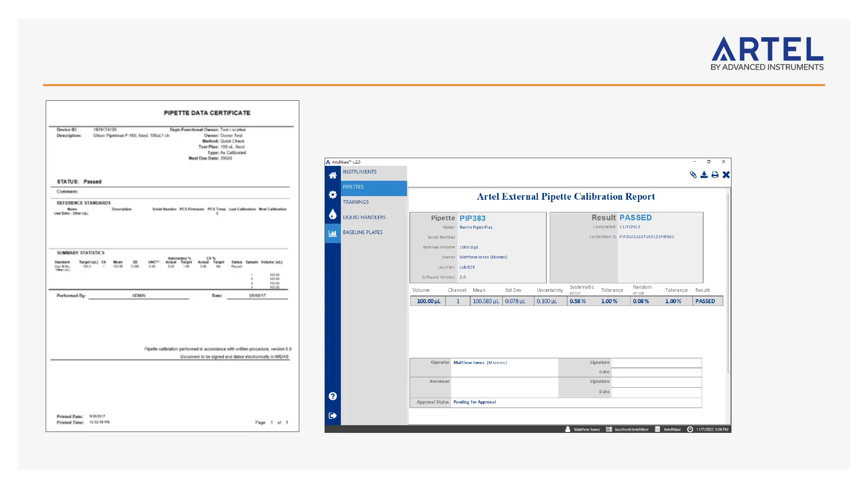The height and width of the screenshot is (488, 868).
Task: Click the PASSED result heading
Action: click(635, 218)
